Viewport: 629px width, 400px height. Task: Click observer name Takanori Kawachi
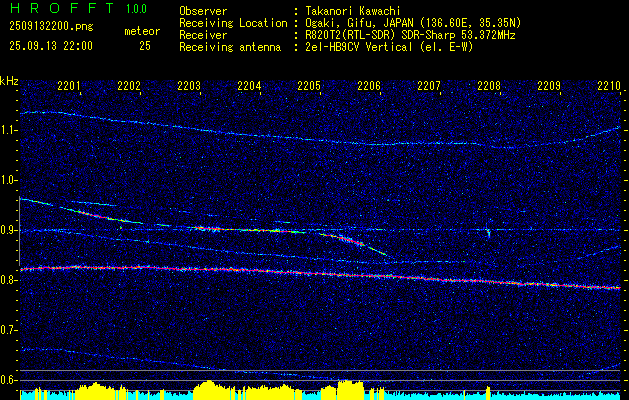(x=353, y=11)
